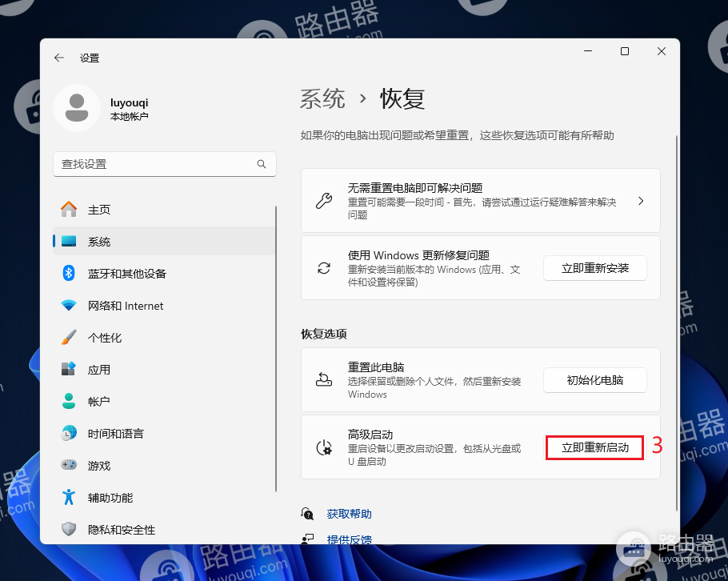The height and width of the screenshot is (581, 728).
Task: Click the main content vertical scrollbar
Action: pyautogui.click(x=677, y=323)
